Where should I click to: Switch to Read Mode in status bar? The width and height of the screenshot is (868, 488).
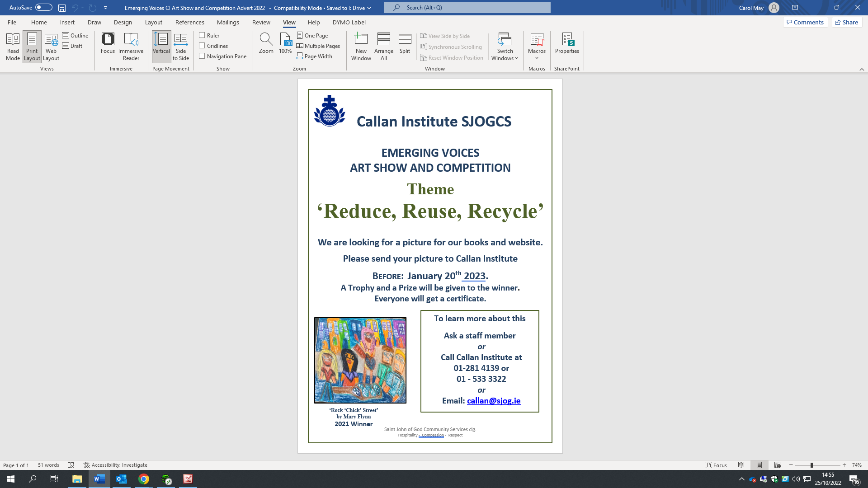click(741, 465)
